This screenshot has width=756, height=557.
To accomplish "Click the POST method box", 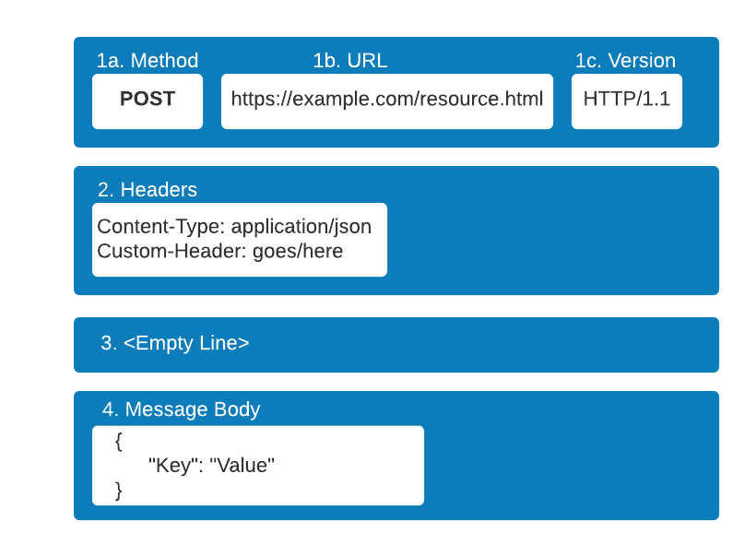I will pyautogui.click(x=148, y=101).
